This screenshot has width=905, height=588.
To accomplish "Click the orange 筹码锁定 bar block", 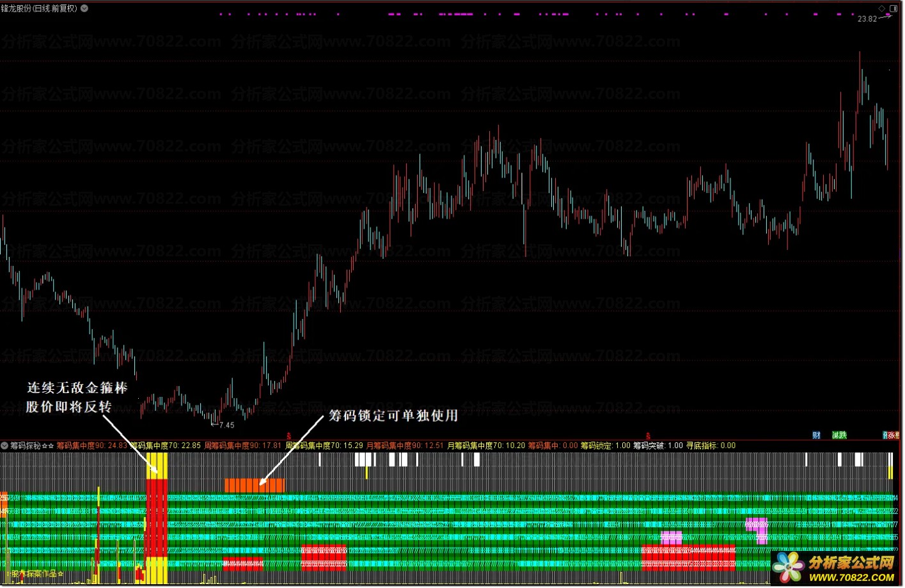I will (x=254, y=485).
